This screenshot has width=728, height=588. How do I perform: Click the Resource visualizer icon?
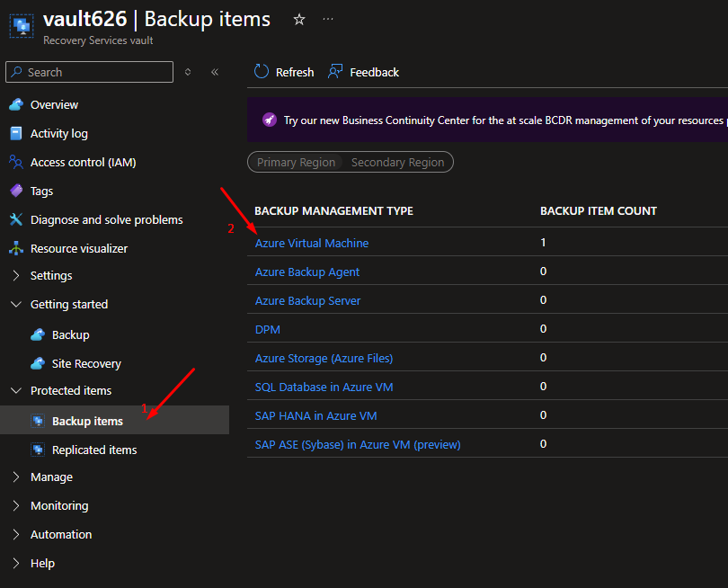[16, 248]
